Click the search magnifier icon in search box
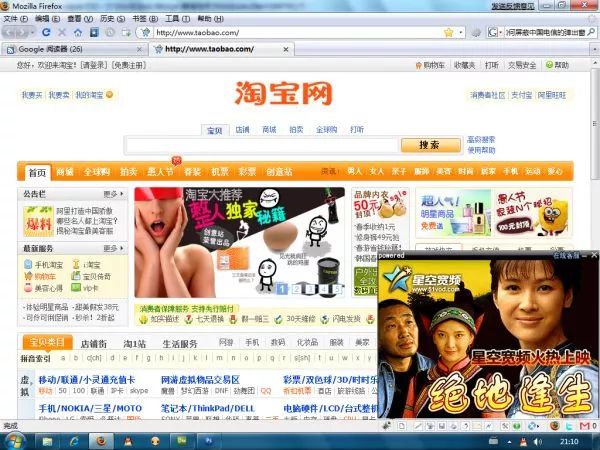 pyautogui.click(x=591, y=33)
